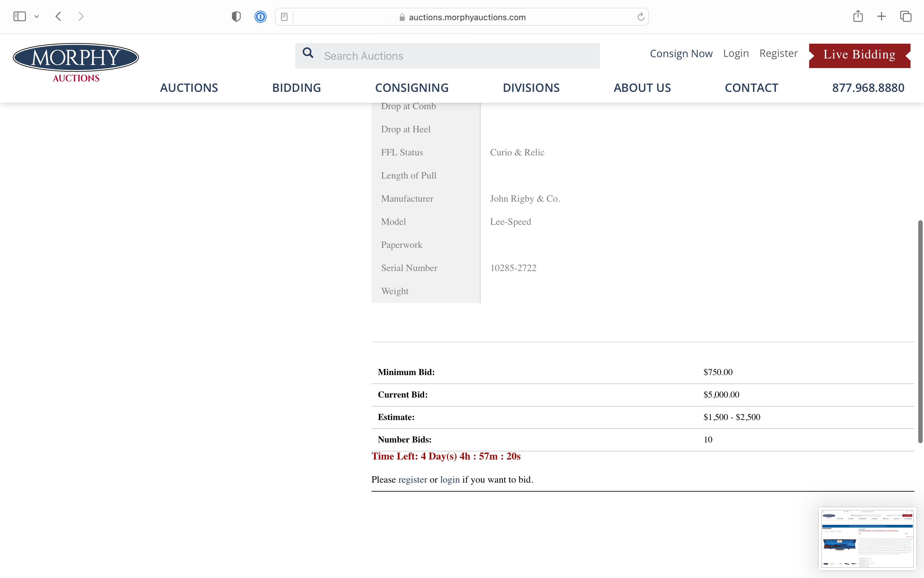
Task: Click the Number Bids label
Action: (x=404, y=440)
